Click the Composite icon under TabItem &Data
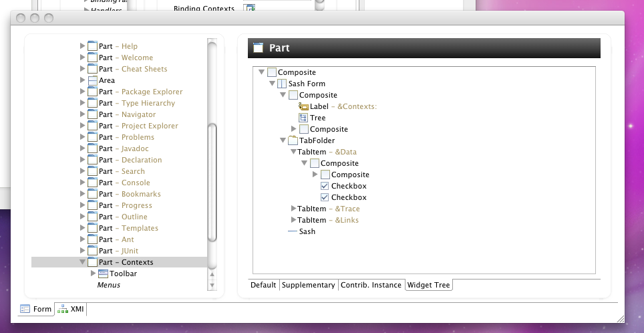The width and height of the screenshot is (644, 333). (314, 163)
